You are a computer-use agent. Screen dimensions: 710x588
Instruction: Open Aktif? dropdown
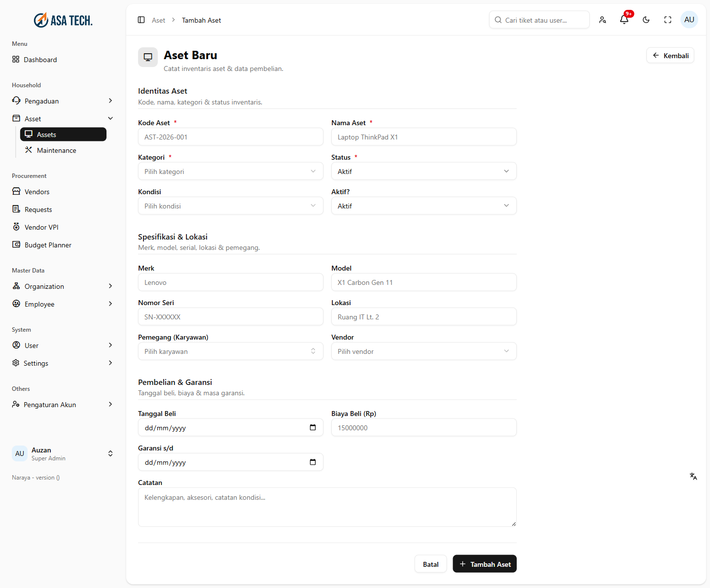pos(424,206)
